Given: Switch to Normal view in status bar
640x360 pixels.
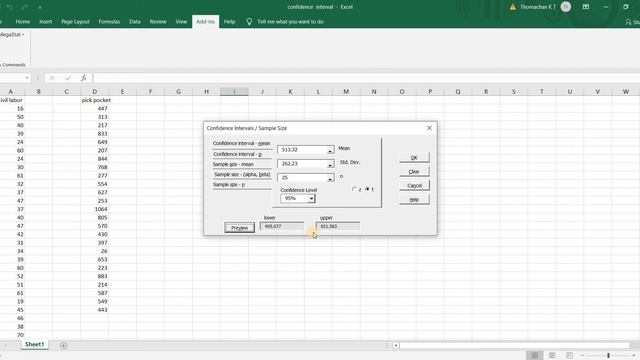Looking at the screenshot, I should tap(535, 356).
